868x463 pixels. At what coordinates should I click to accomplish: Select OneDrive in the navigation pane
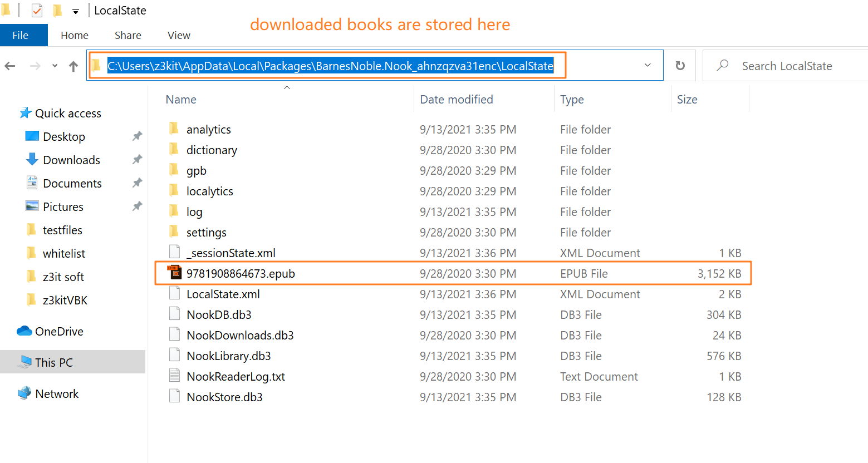(x=59, y=332)
